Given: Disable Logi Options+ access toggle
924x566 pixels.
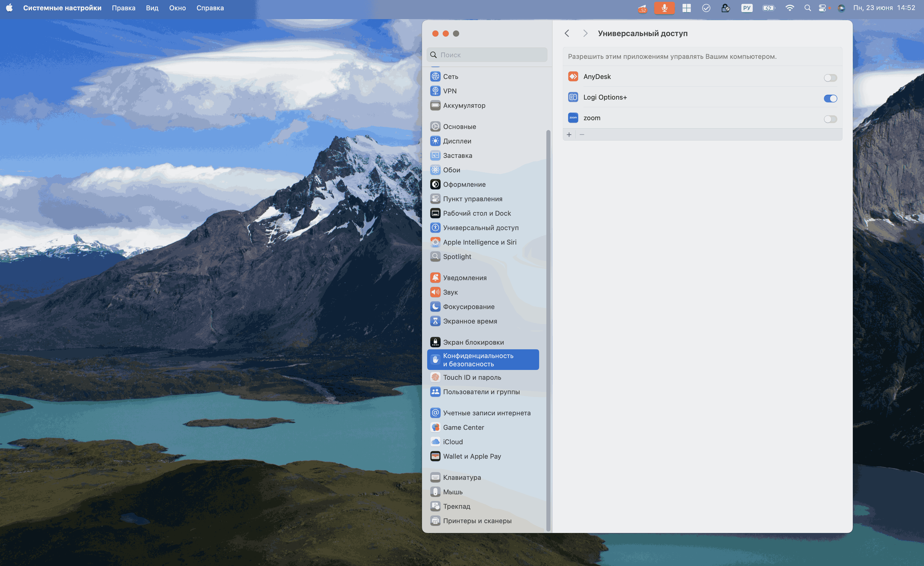Looking at the screenshot, I should coord(830,98).
